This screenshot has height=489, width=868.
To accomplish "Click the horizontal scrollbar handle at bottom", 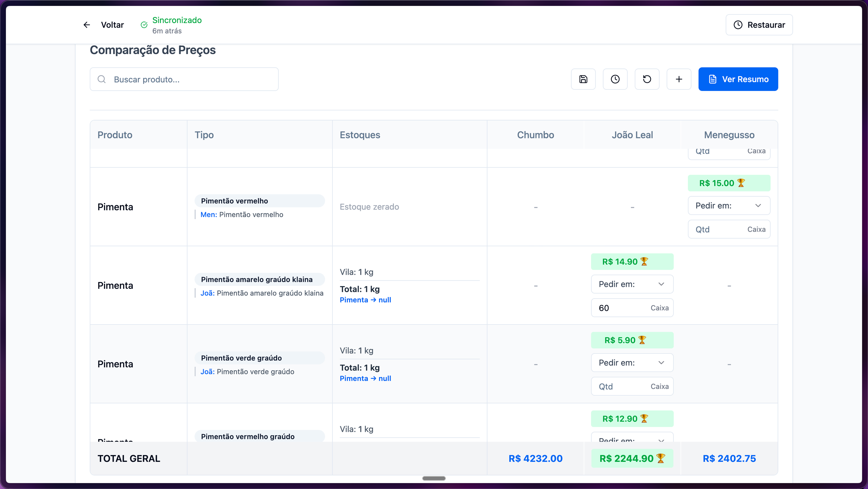I will (x=434, y=478).
